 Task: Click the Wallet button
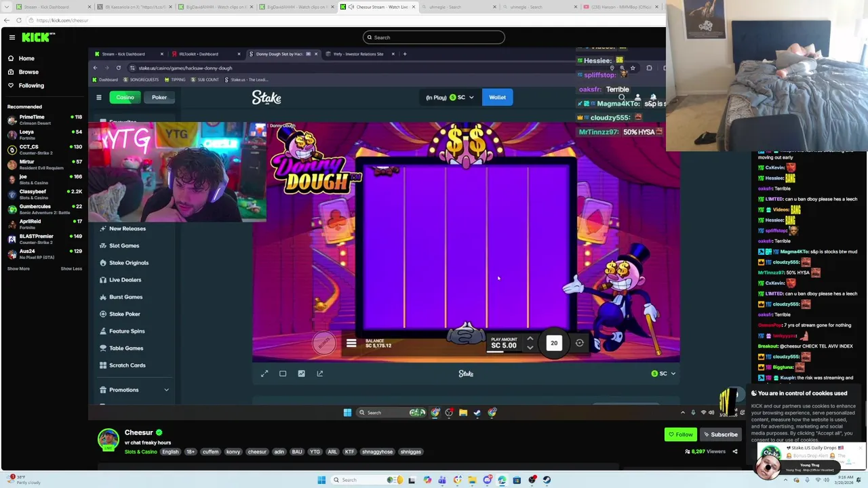click(497, 98)
